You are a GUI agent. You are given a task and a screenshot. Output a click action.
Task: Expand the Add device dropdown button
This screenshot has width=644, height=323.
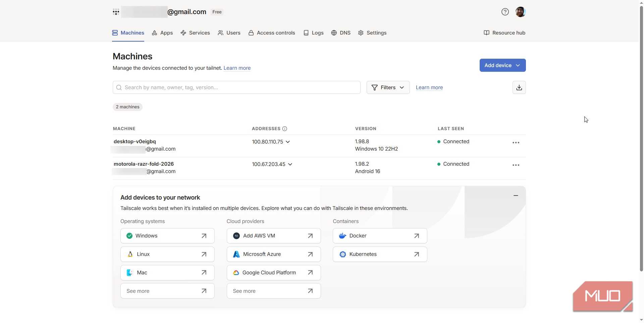[502, 65]
